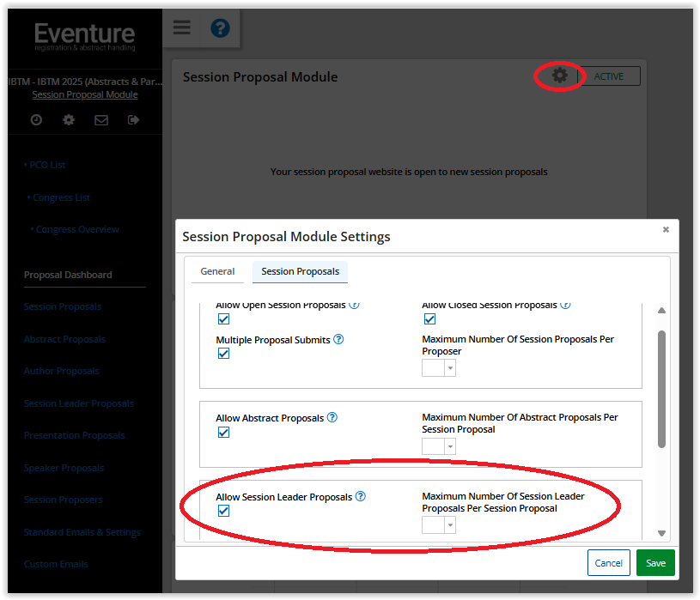Open the clock icon in sidebar
Viewport: 700px width, 600px height.
coord(36,120)
